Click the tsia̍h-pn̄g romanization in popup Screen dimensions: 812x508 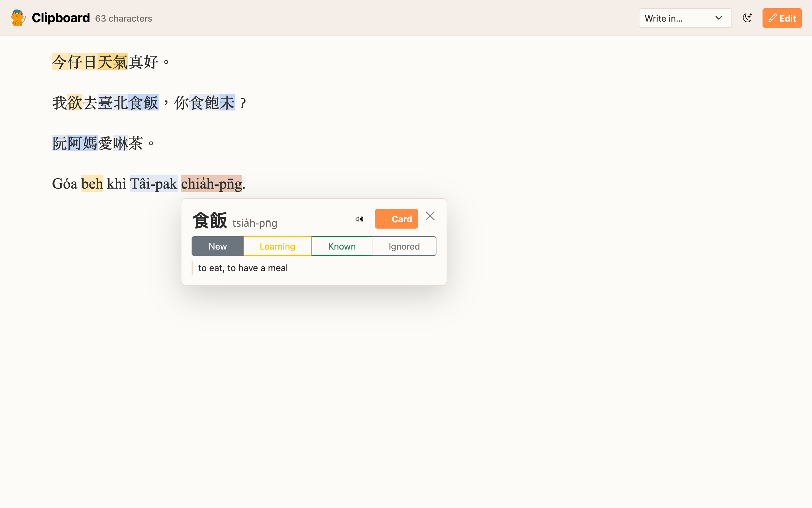pyautogui.click(x=255, y=223)
